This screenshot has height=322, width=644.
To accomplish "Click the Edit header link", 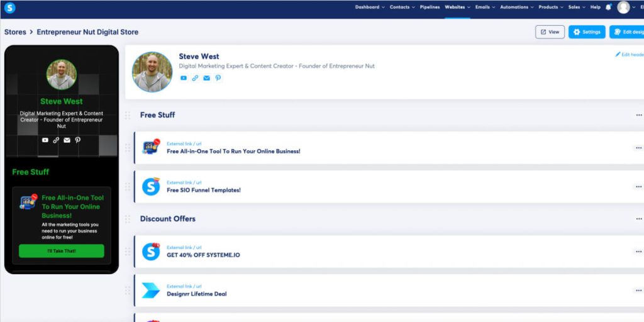I will [629, 54].
